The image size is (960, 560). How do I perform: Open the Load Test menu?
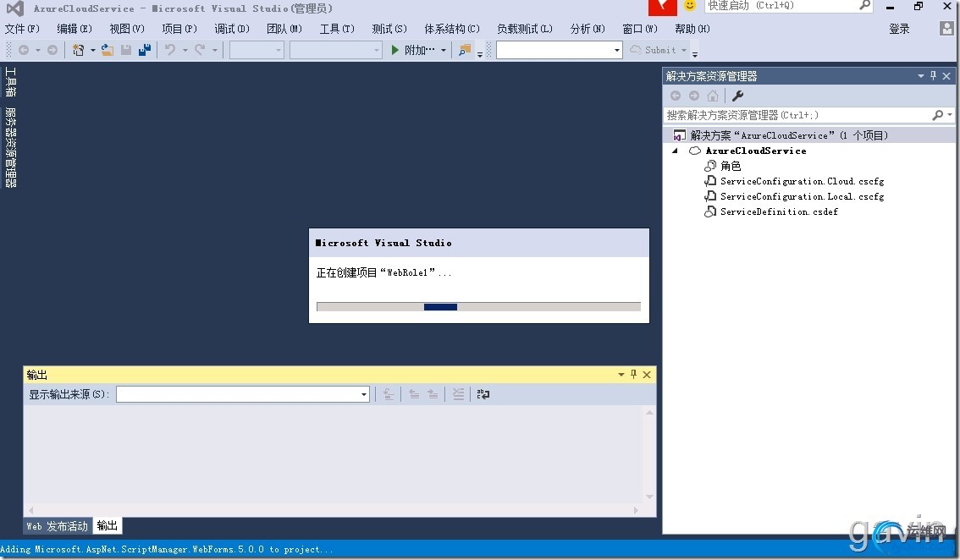(525, 29)
